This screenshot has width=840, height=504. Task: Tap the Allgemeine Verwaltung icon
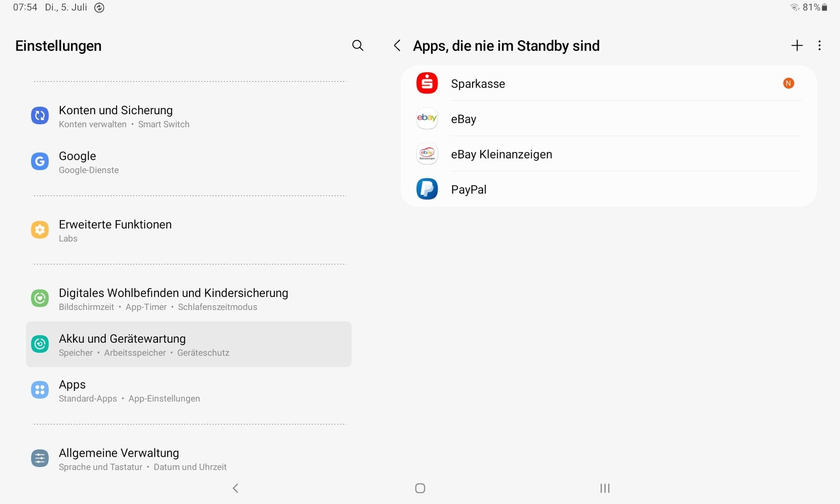[x=40, y=458]
